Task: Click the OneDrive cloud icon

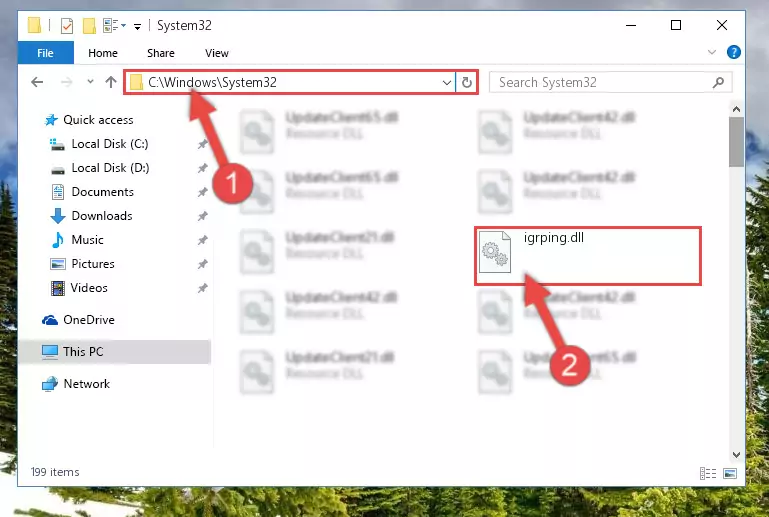Action: (50, 320)
